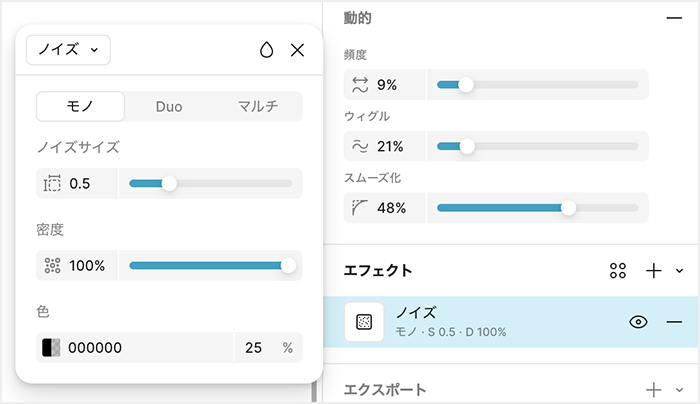Click the noise size icon
700x404 pixels.
click(53, 183)
